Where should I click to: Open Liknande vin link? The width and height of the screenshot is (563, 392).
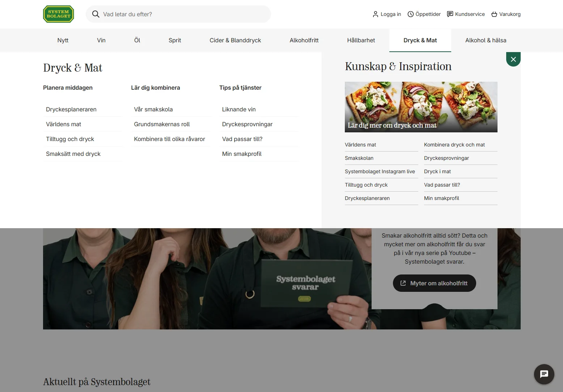click(259, 109)
